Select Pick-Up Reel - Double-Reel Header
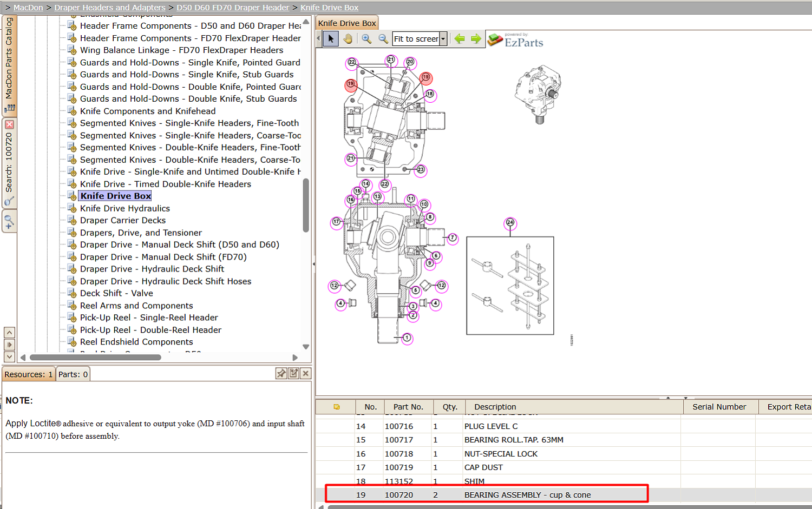 [150, 330]
